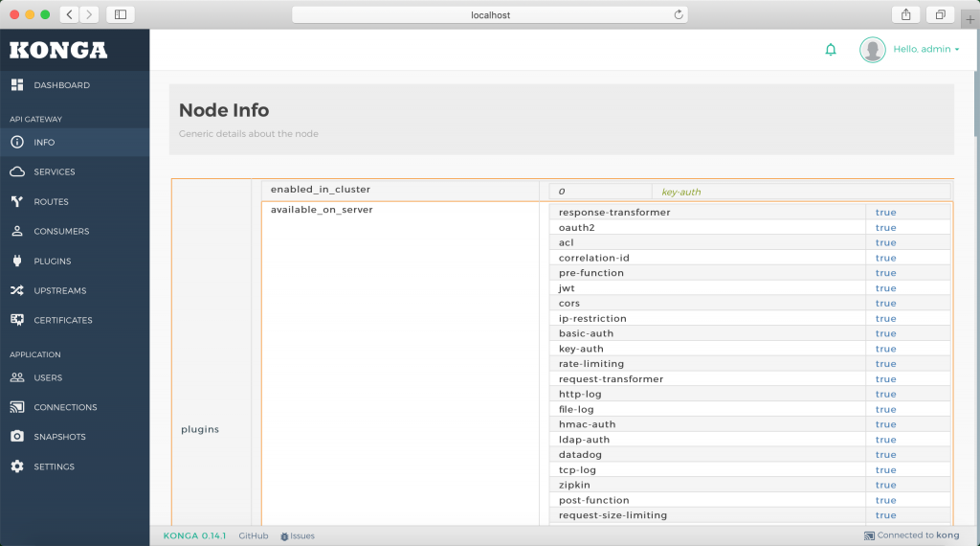
Task: Click the available_on_server label
Action: [322, 210]
